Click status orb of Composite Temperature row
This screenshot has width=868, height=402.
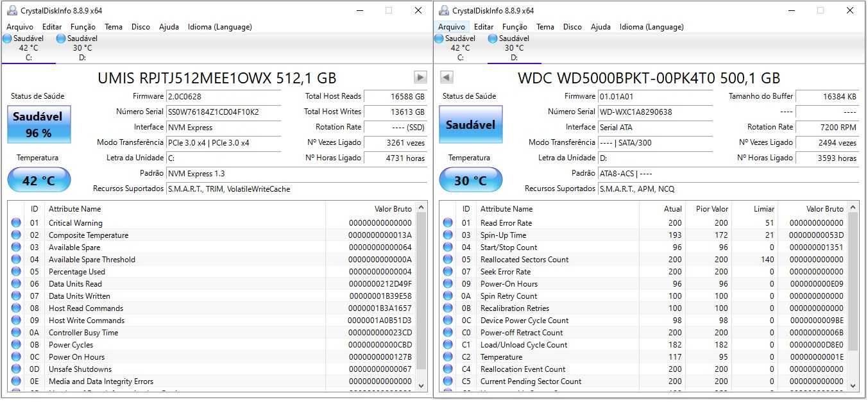tap(16, 235)
